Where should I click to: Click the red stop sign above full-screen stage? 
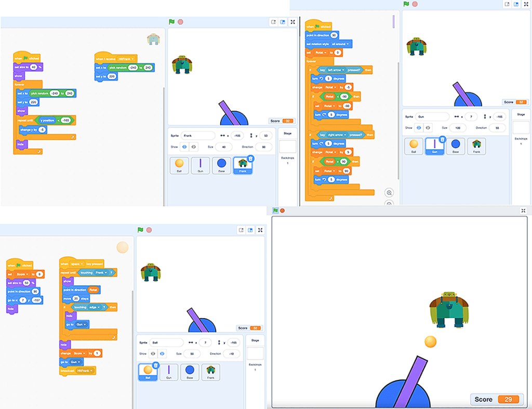(x=283, y=210)
